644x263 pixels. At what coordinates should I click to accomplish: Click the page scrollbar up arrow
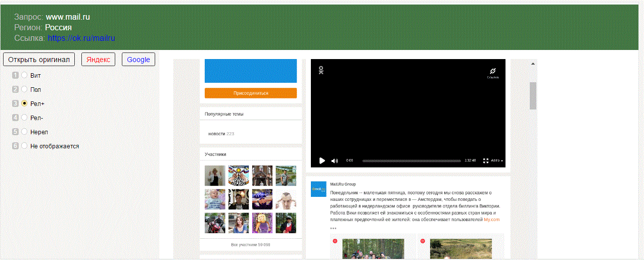click(533, 63)
